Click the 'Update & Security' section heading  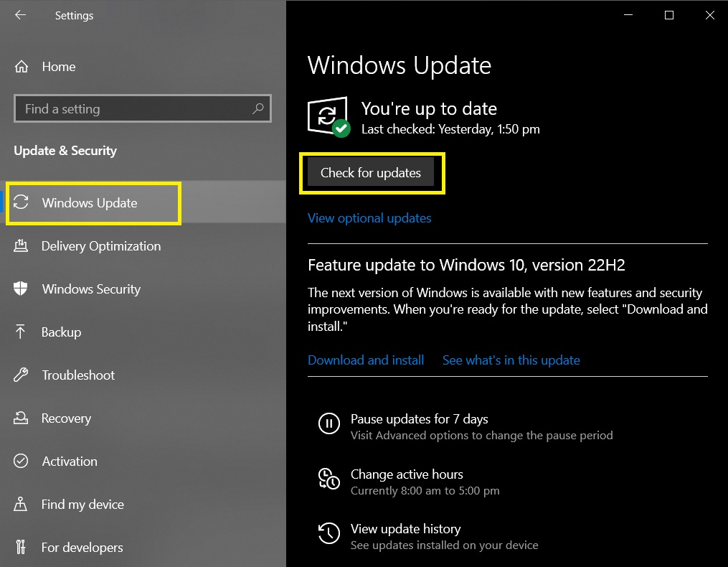pyautogui.click(x=65, y=151)
